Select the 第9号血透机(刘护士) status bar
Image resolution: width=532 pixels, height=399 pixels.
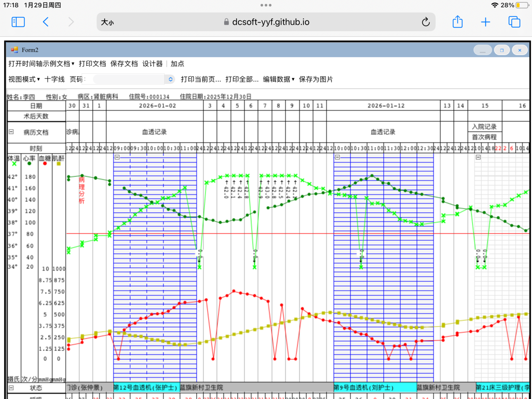(375, 388)
